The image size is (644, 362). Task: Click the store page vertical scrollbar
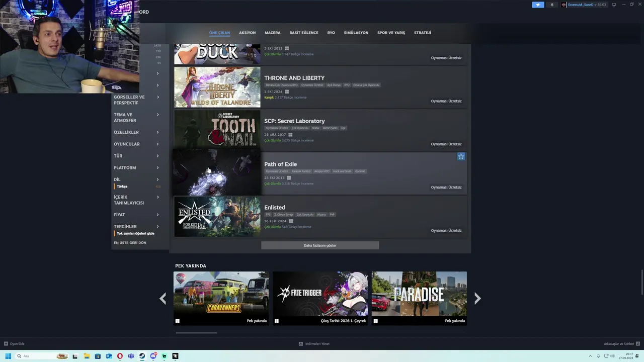coord(641,283)
